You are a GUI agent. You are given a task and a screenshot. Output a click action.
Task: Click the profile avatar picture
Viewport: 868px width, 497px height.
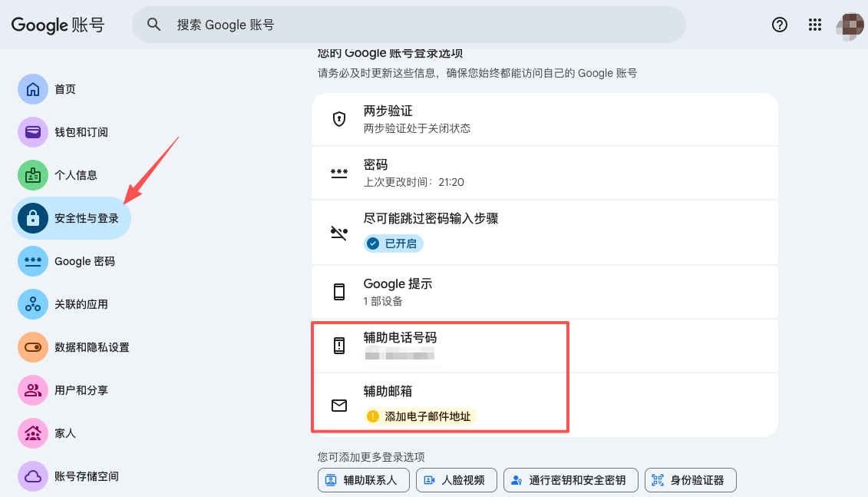pyautogui.click(x=850, y=25)
